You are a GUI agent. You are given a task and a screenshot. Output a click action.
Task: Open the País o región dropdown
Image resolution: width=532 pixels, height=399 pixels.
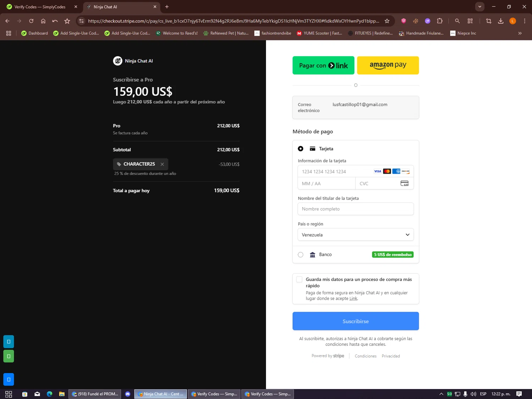[356, 235]
